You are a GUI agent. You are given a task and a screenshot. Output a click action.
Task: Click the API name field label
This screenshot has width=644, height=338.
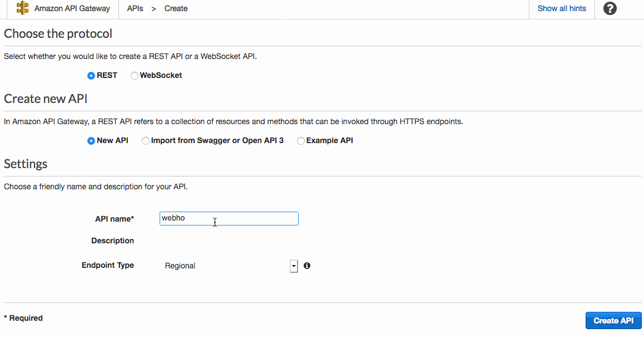tap(115, 219)
